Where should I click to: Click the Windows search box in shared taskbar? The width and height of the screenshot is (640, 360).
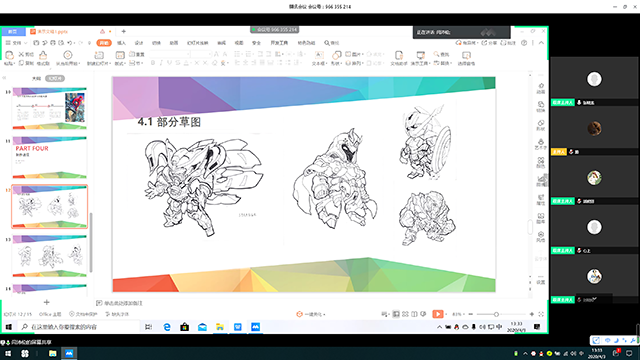tap(79, 327)
